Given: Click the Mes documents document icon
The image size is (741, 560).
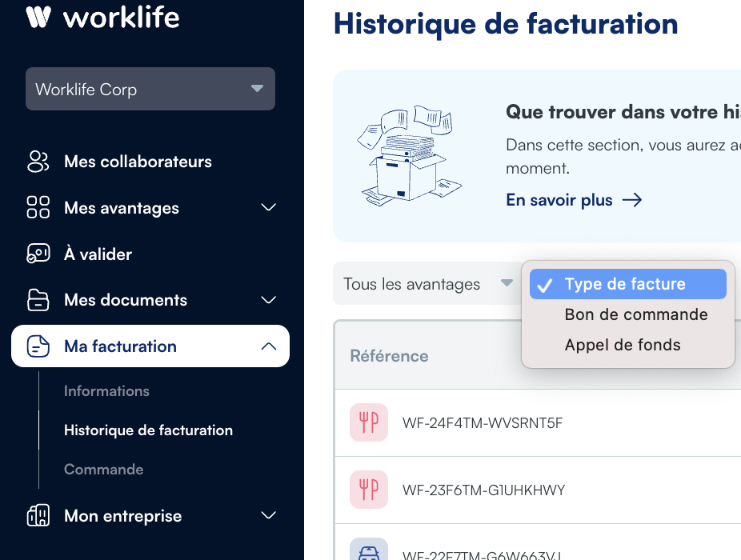Looking at the screenshot, I should click(38, 299).
